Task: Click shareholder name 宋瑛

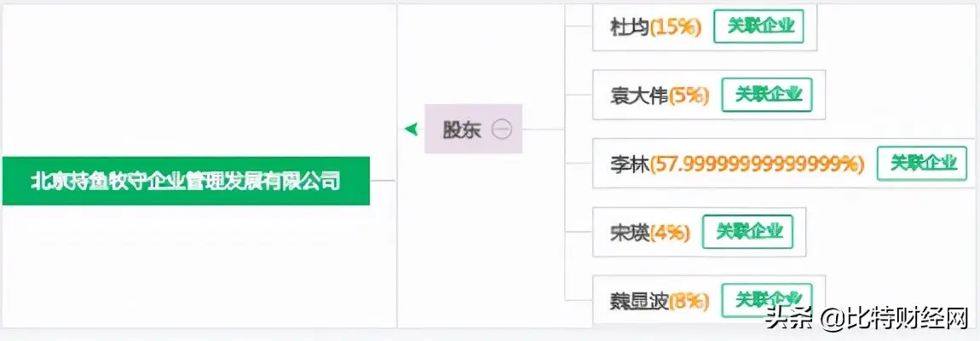Action: pos(630,233)
